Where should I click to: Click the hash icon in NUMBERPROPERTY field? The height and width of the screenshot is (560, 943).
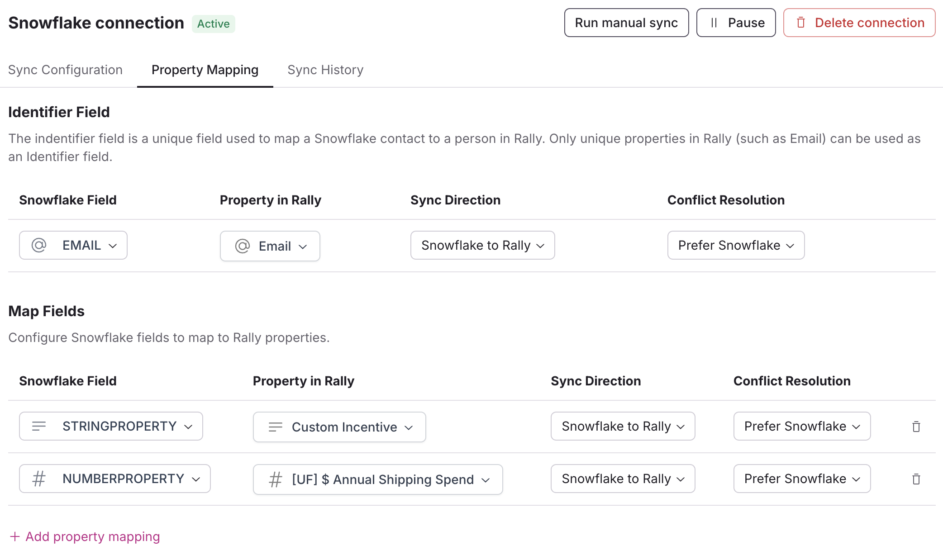pos(39,479)
